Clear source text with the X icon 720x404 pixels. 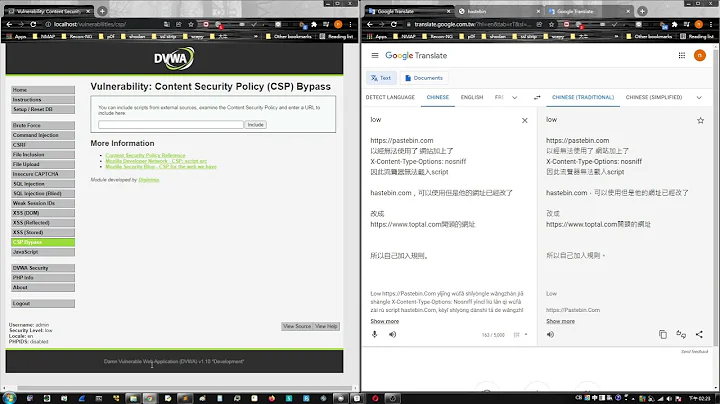tap(524, 120)
